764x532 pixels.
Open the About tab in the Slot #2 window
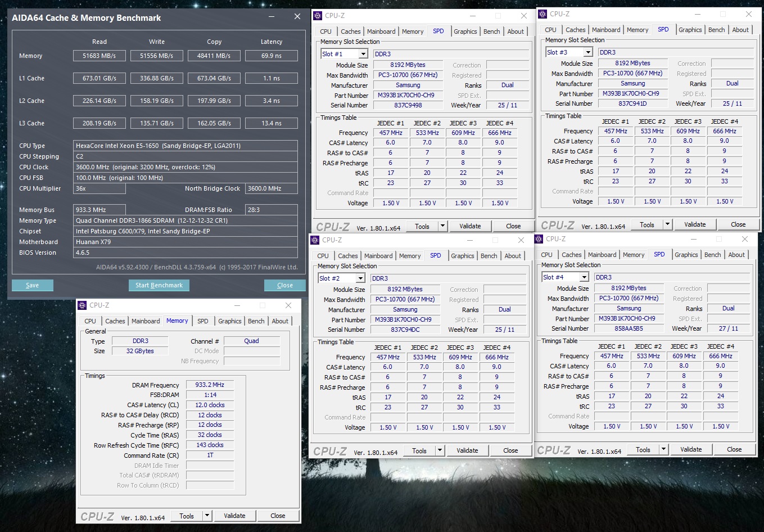pyautogui.click(x=513, y=256)
